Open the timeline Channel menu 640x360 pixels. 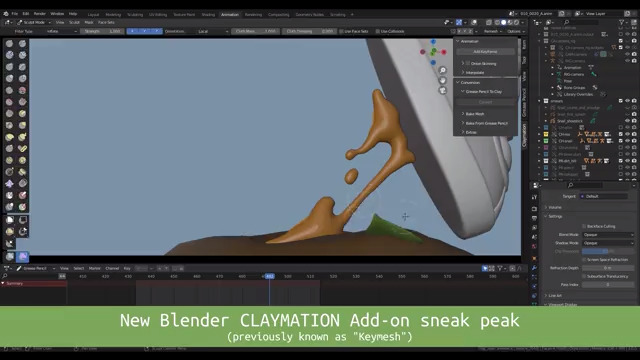click(x=112, y=268)
